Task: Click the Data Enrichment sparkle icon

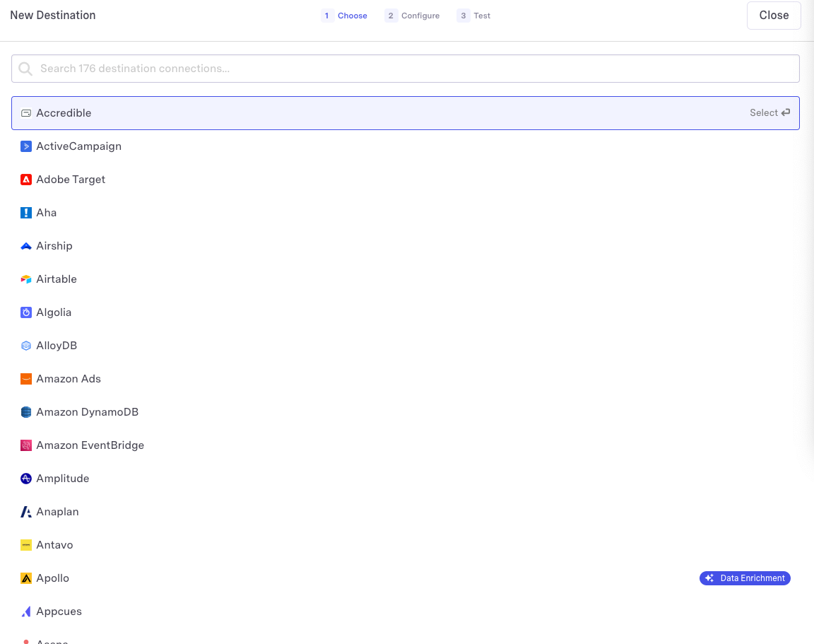Action: pos(709,578)
